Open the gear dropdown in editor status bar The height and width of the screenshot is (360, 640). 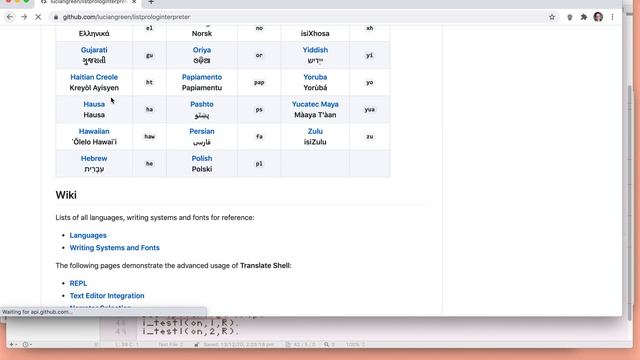[27, 344]
